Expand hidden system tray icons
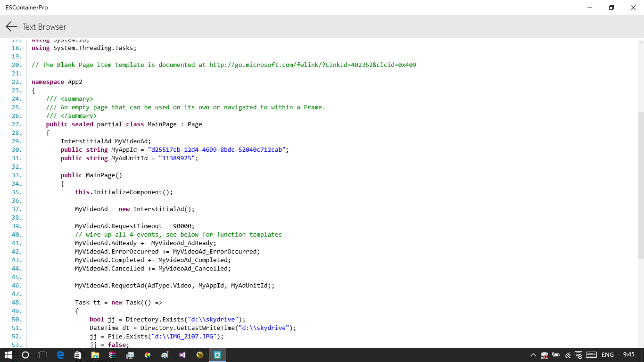This screenshot has width=644, height=362. click(533, 355)
